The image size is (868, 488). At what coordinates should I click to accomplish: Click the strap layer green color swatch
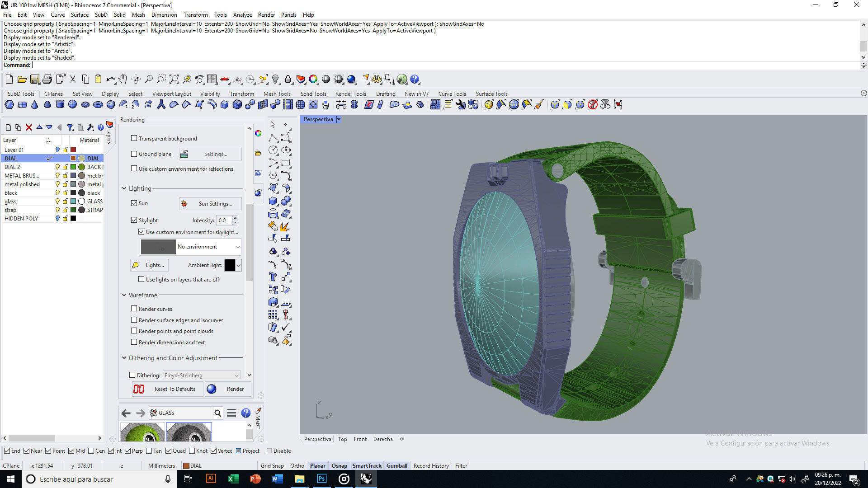[73, 210]
